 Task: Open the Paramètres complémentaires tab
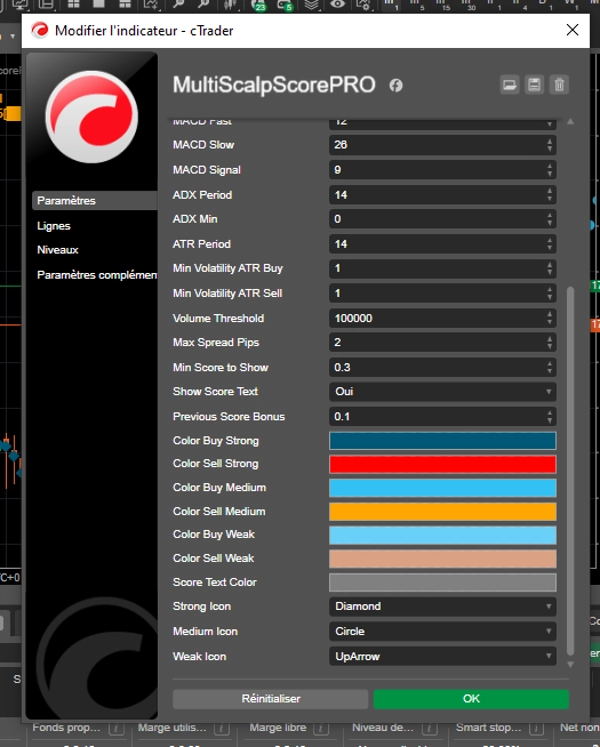[97, 275]
